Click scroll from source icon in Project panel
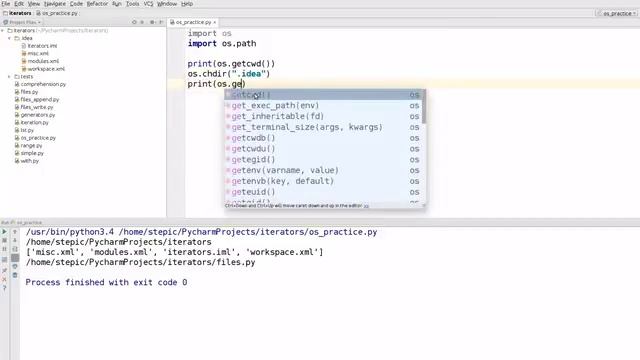The width and height of the screenshot is (640, 360). (x=134, y=22)
